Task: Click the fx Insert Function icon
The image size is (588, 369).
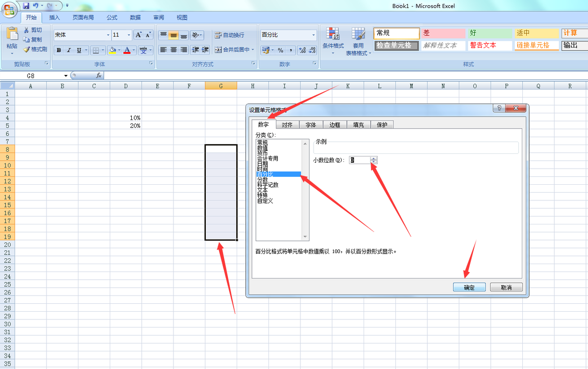Action: tap(98, 75)
